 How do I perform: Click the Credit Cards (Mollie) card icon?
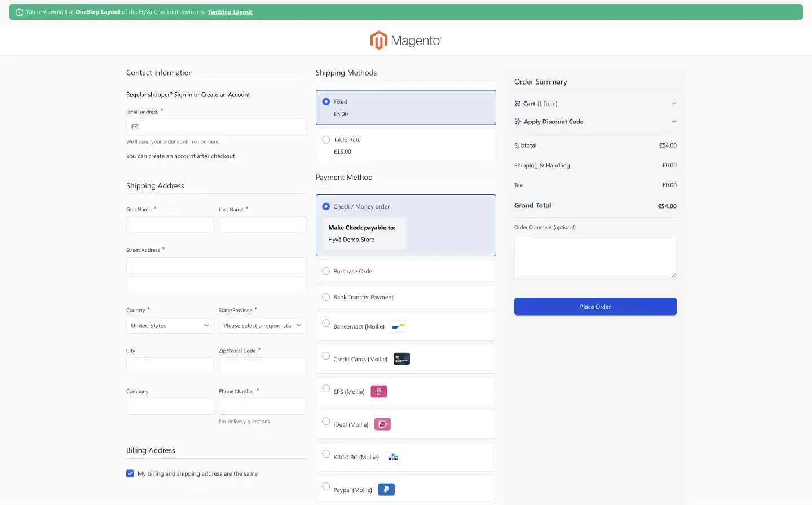tap(401, 358)
